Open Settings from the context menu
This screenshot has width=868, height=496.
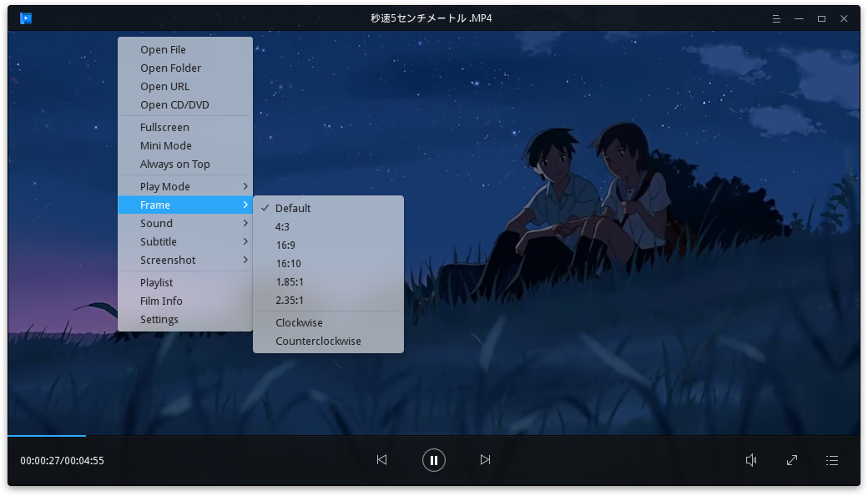coord(185,320)
